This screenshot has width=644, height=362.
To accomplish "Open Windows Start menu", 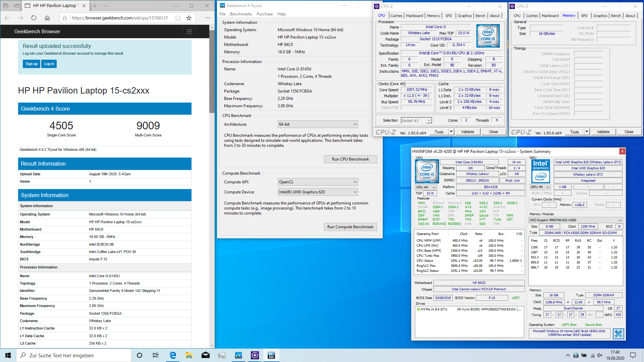I will (8, 355).
